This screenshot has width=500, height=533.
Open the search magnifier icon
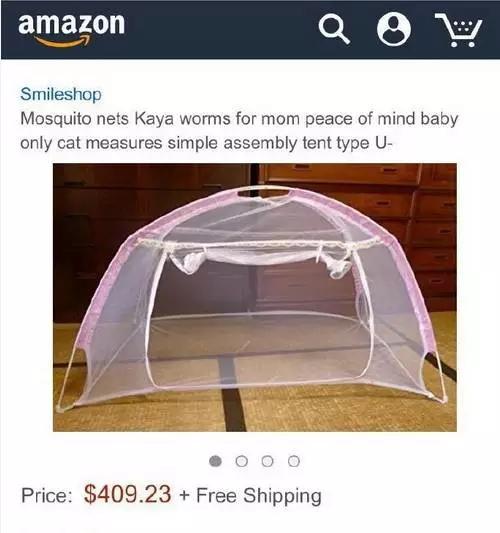pos(334,30)
